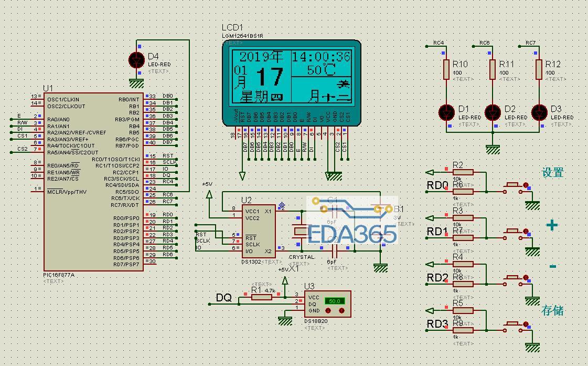Screen dimensions: 588x366
Task: Click the PIC16F877A part label below U1
Action: pos(59,275)
